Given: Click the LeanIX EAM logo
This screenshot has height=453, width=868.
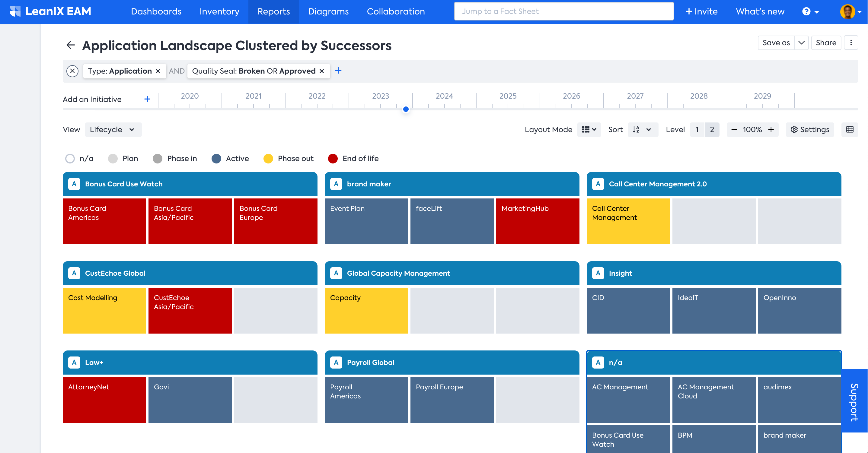Looking at the screenshot, I should (x=50, y=11).
